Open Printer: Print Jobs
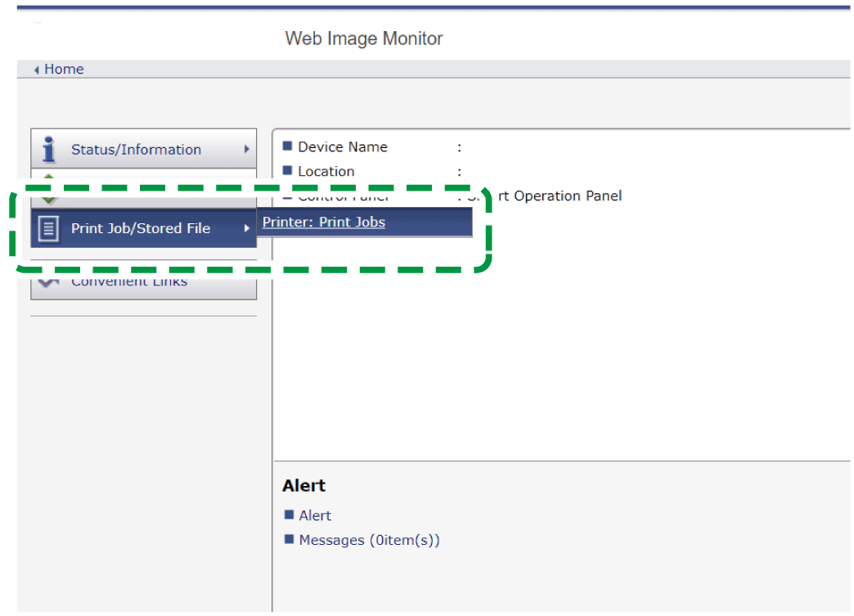The image size is (854, 616). (x=322, y=222)
